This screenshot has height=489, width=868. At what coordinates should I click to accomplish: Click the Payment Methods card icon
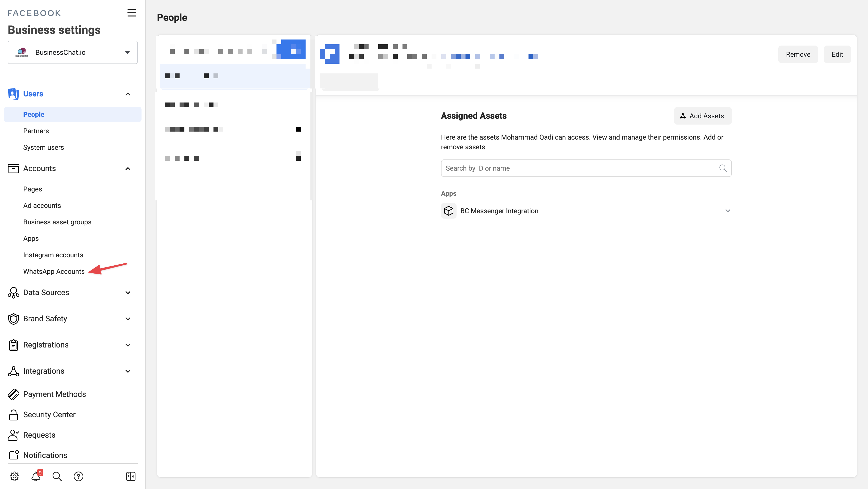click(14, 394)
